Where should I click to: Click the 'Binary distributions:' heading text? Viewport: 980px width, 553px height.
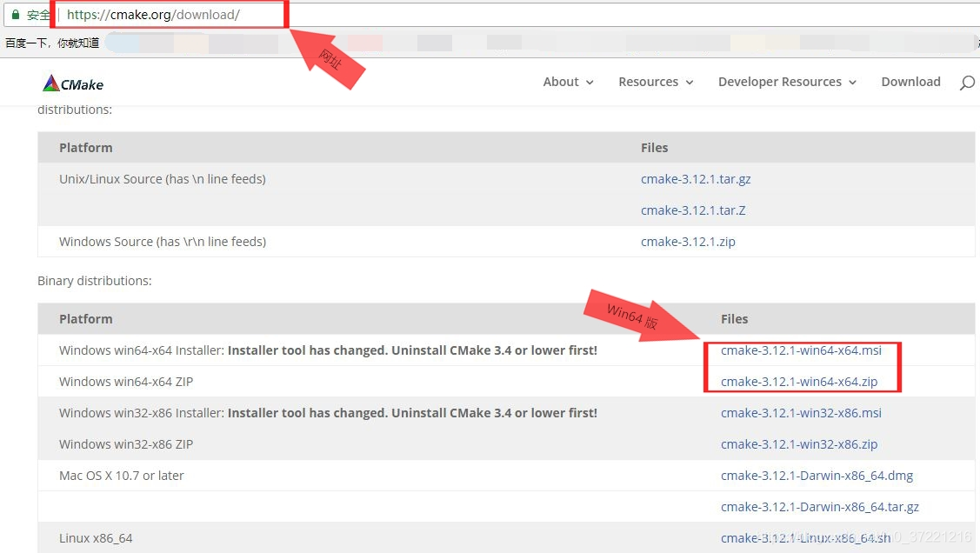pyautogui.click(x=95, y=281)
